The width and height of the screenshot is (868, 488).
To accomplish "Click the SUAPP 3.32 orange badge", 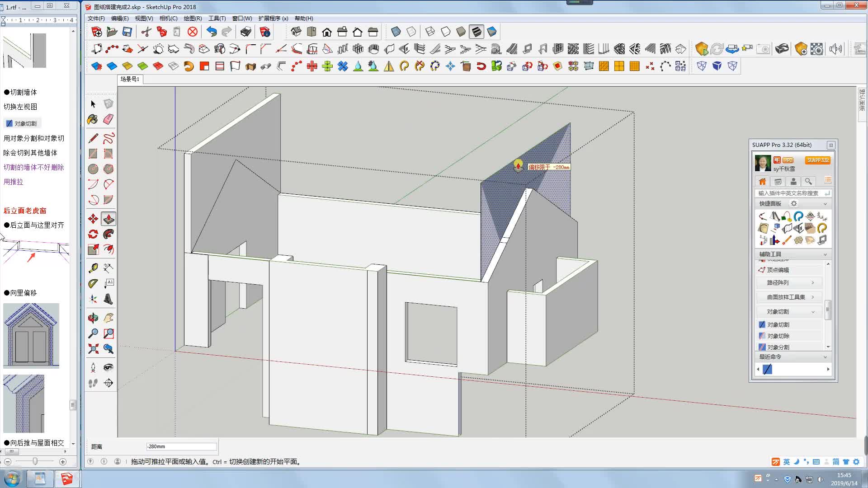I will click(817, 160).
